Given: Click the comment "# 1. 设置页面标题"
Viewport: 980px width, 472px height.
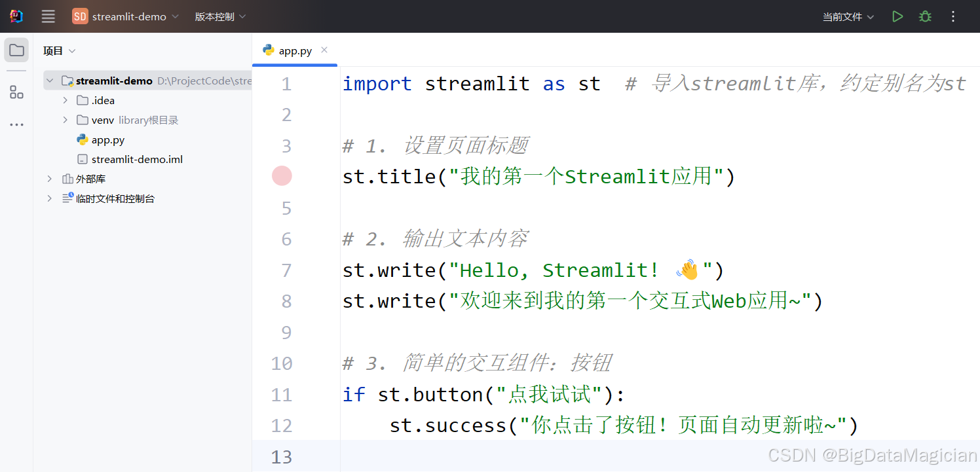Looking at the screenshot, I should coord(436,145).
